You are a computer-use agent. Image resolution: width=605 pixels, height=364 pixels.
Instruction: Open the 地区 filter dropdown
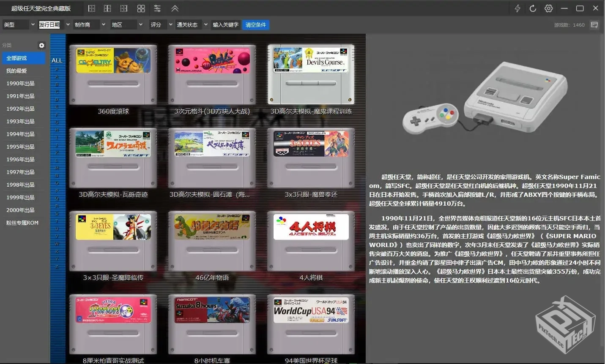click(125, 24)
